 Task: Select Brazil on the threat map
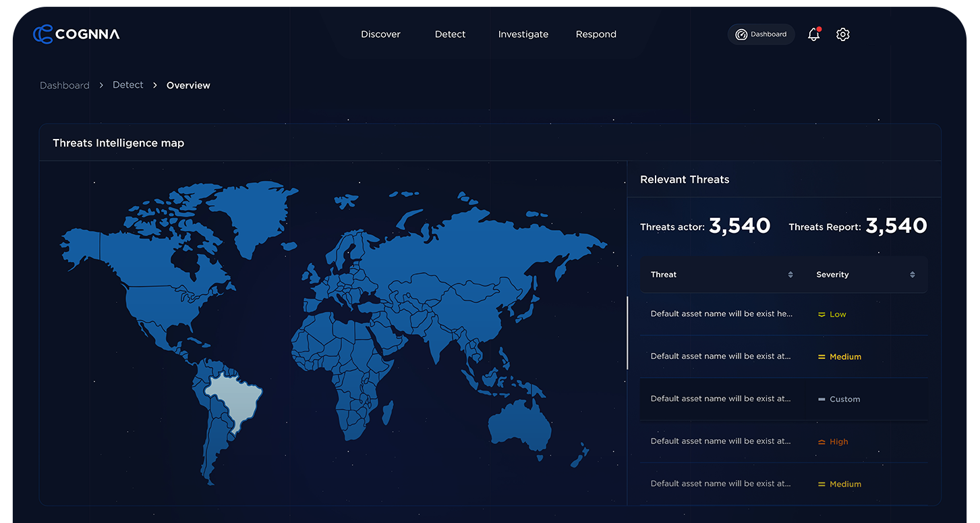point(233,398)
